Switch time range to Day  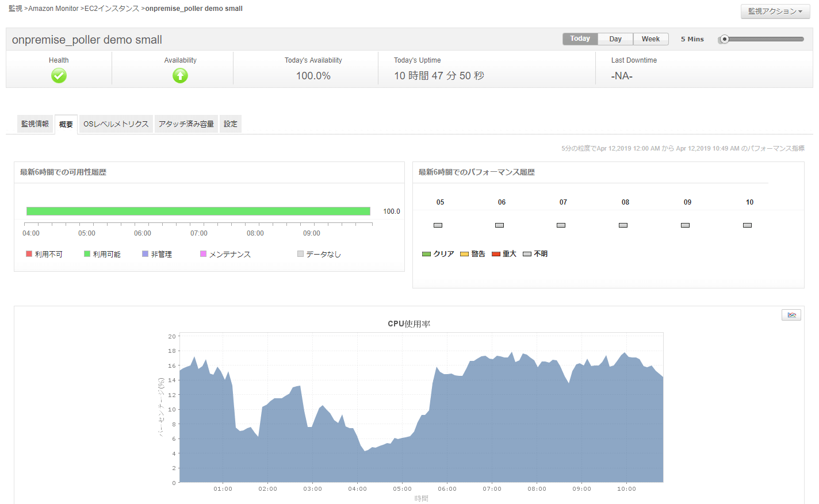coord(615,39)
